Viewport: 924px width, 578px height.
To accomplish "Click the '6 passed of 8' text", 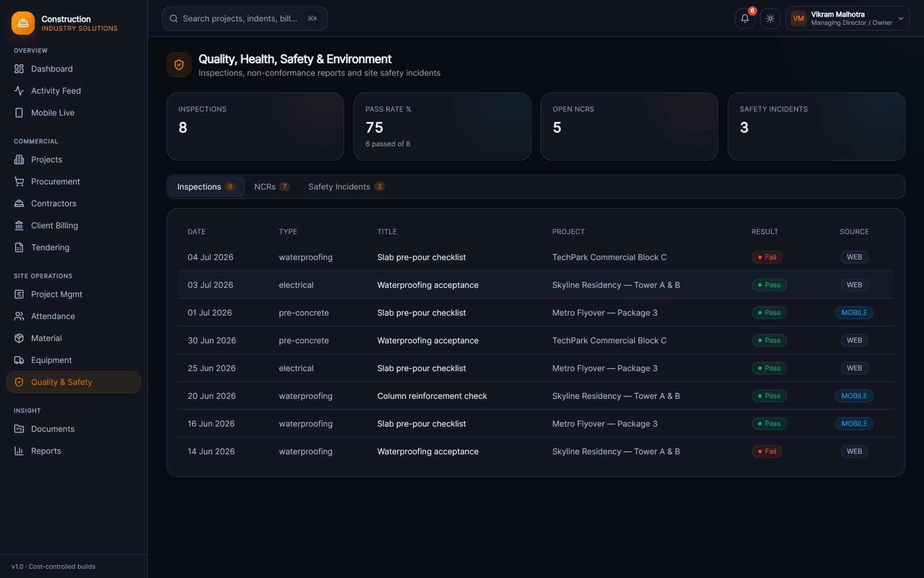I will (x=388, y=144).
